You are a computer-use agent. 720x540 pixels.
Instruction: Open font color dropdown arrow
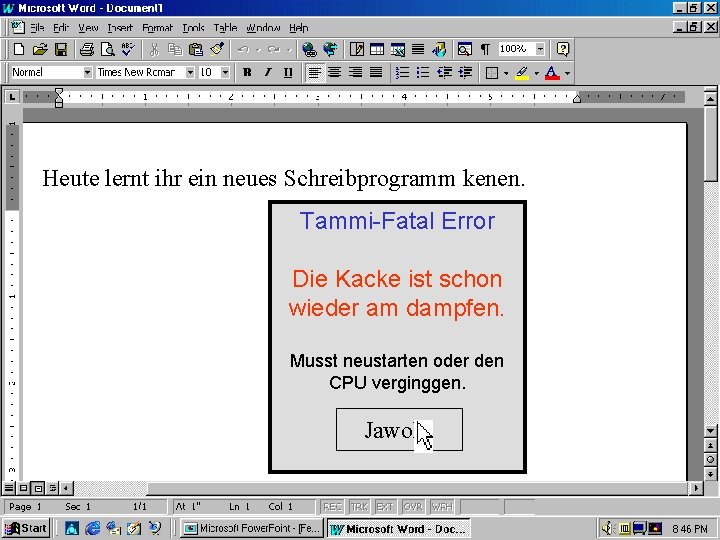coord(568,73)
